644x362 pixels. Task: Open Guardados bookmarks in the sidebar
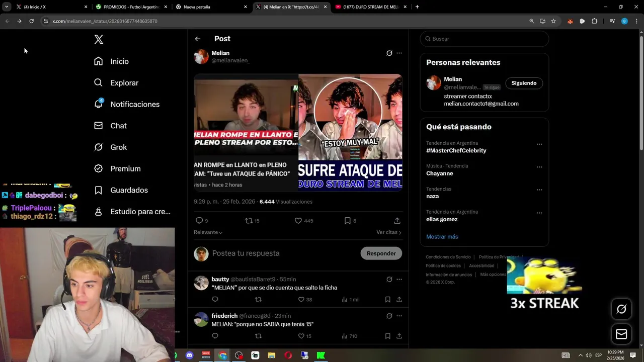(121, 190)
